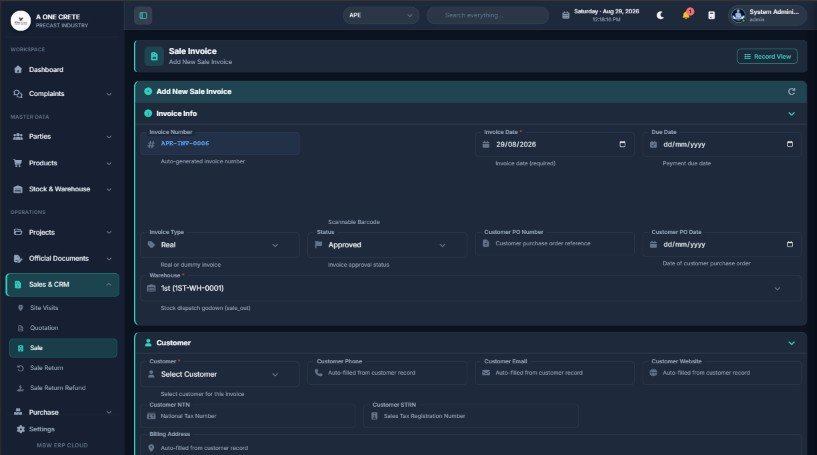This screenshot has width=817, height=455.
Task: Click the Customer section person icon
Action: coord(148,343)
